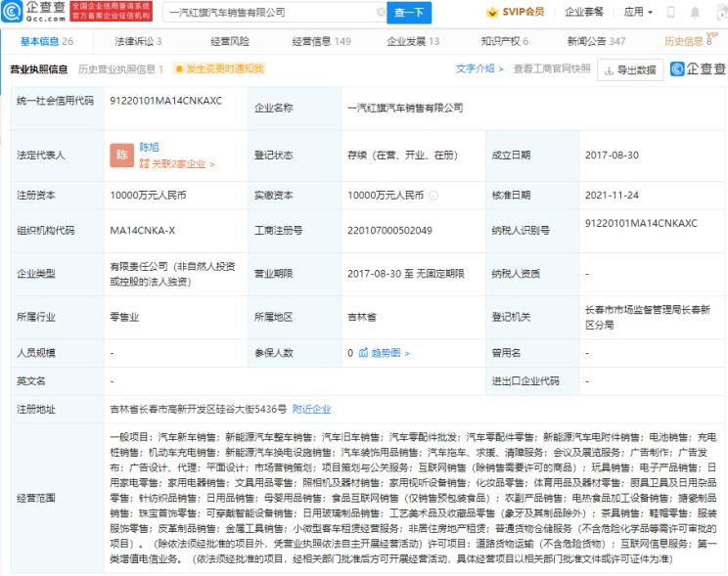728x576 pixels.
Task: Expand 关联2家企业 link
Action: 176,164
